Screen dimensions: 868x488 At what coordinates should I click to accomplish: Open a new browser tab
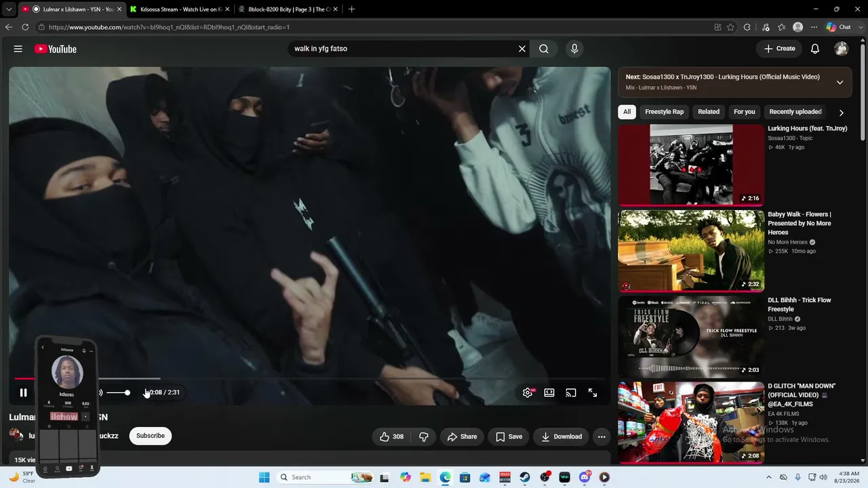(351, 9)
